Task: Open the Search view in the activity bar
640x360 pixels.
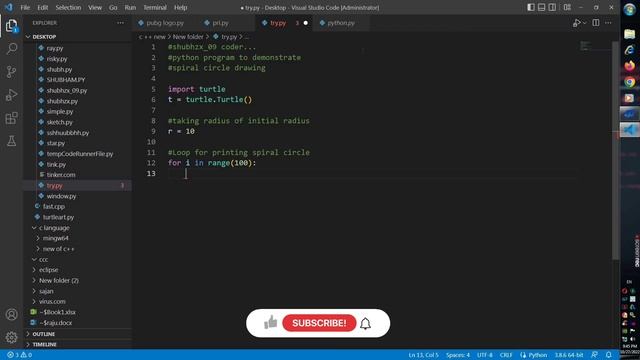Action: point(11,49)
